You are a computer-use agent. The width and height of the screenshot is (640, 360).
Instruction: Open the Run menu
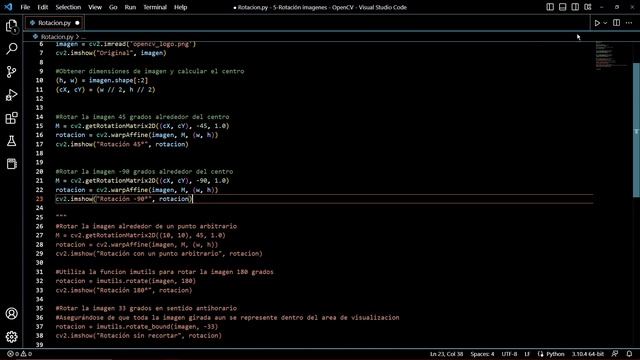pos(130,7)
